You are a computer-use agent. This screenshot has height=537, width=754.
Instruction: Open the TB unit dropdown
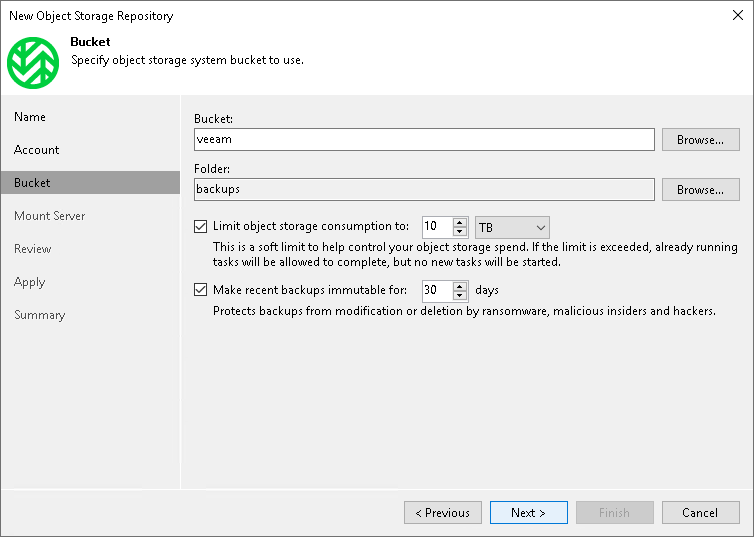512,227
